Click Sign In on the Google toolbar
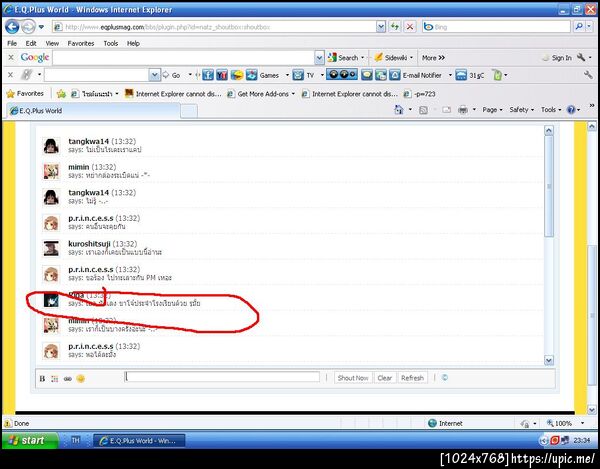This screenshot has width=600, height=469. click(557, 58)
